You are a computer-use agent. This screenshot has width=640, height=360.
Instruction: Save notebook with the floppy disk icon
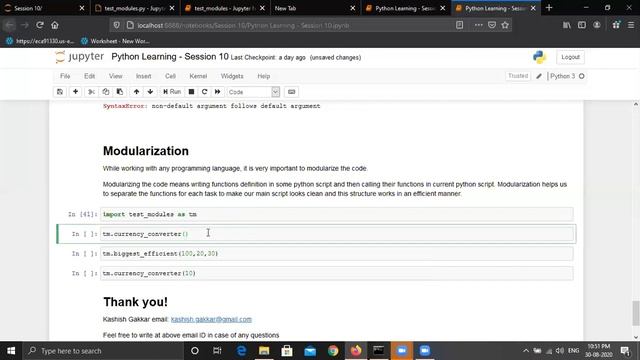60,92
